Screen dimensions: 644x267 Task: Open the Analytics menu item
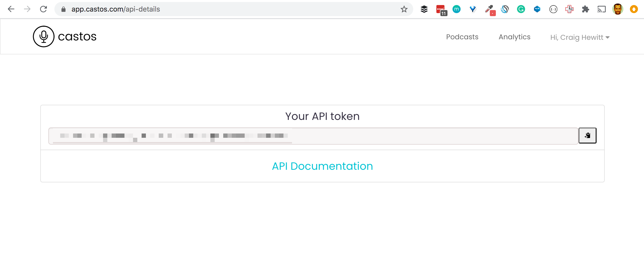tap(514, 37)
